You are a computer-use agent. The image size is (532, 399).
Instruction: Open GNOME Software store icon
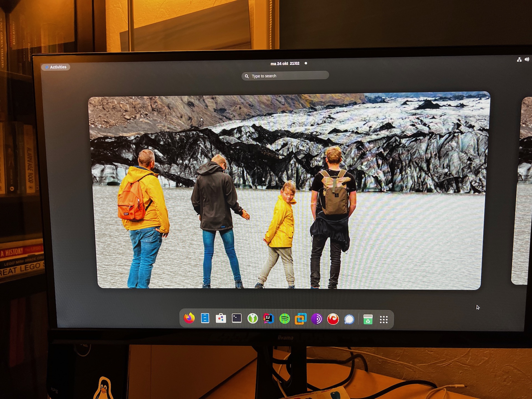point(221,319)
